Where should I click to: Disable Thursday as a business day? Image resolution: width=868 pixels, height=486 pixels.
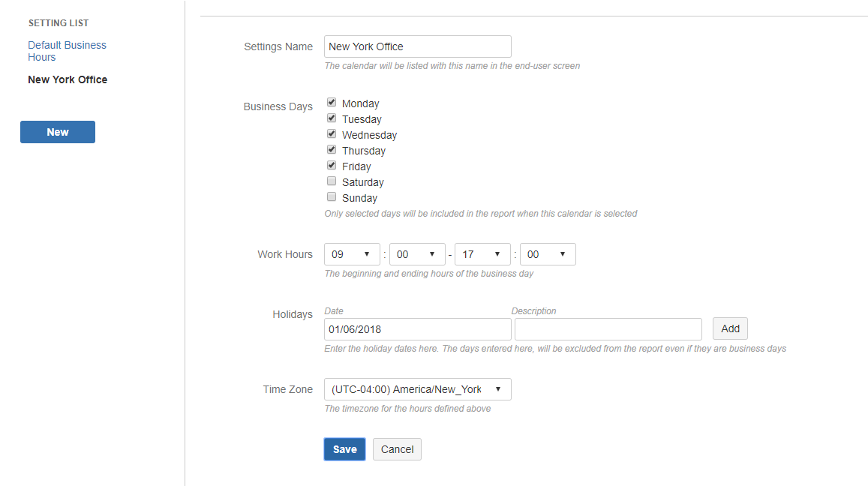coord(332,150)
